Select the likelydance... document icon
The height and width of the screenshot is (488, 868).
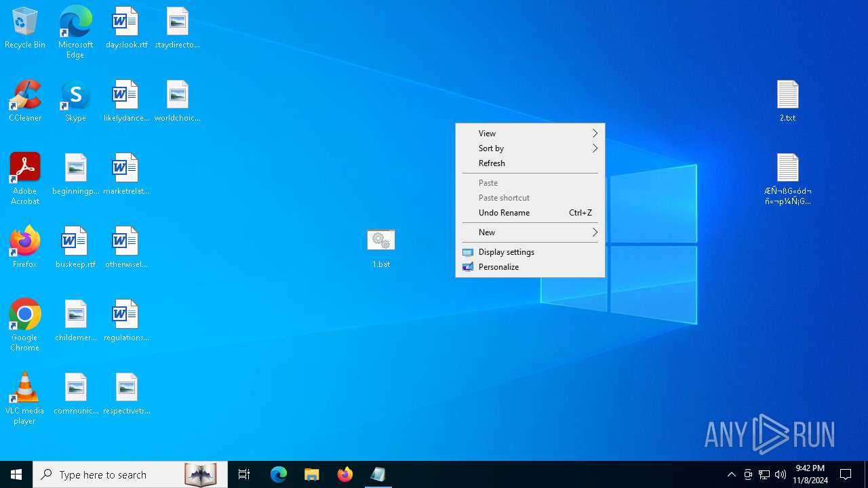click(126, 102)
